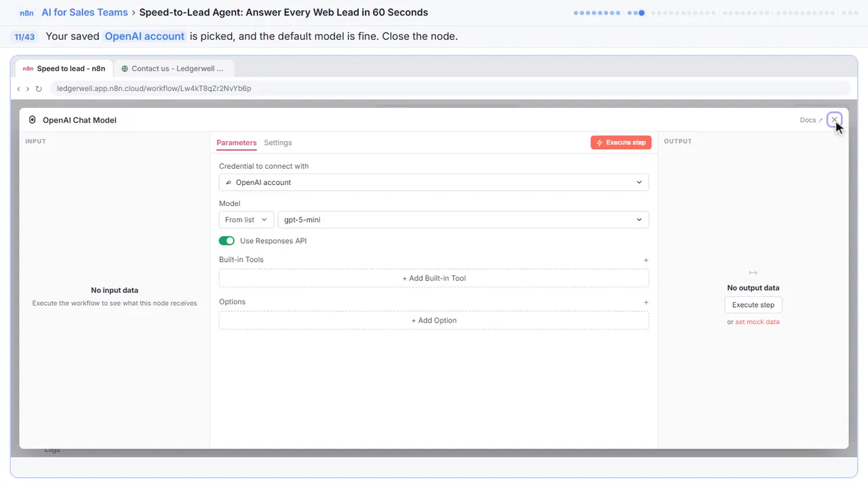Click the browser back arrow
The width and height of the screenshot is (868, 488).
(18, 89)
